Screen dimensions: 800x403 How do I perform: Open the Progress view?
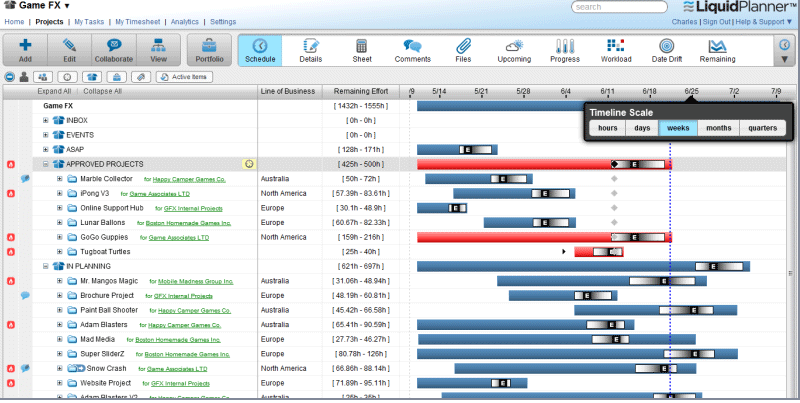coord(565,50)
